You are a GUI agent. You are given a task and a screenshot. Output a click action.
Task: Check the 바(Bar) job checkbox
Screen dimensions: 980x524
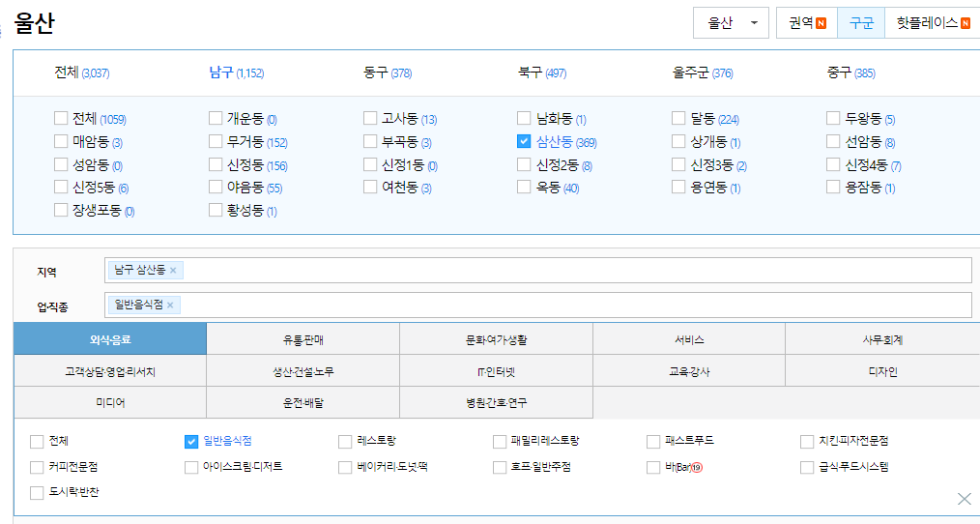coord(653,467)
